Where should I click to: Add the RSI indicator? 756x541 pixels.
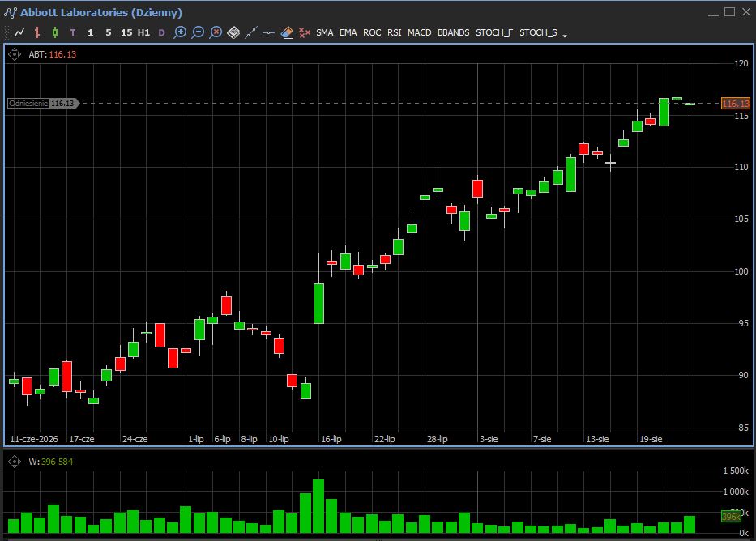pyautogui.click(x=395, y=32)
